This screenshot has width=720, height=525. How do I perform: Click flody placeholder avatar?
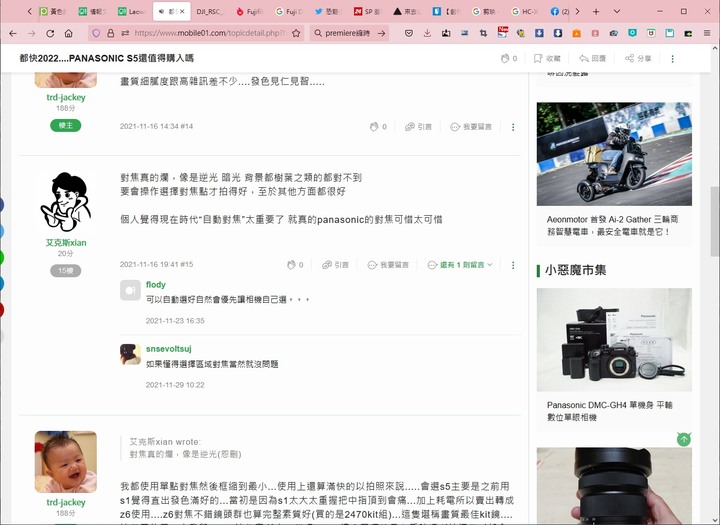point(130,290)
